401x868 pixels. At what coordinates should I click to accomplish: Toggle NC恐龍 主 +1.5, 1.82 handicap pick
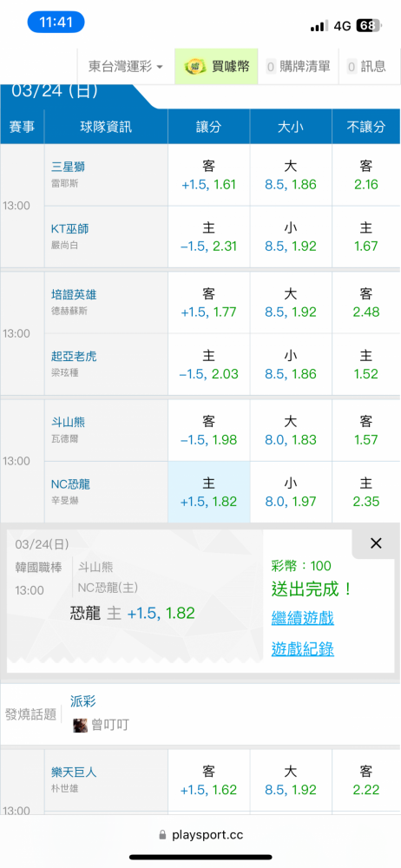tap(209, 492)
